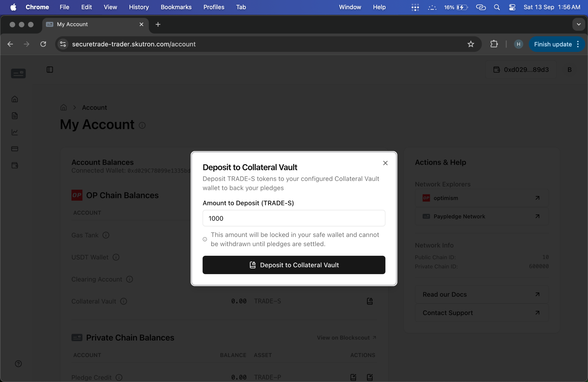Toggle the sidebar panel icon
Viewport: 588px width, 382px height.
tap(50, 69)
